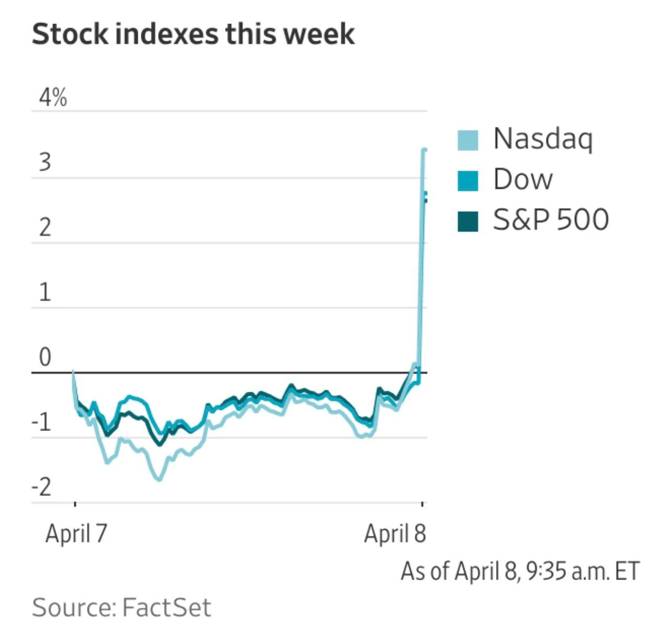Click the 2 y-axis label
672x636 pixels.
pyautogui.click(x=45, y=228)
